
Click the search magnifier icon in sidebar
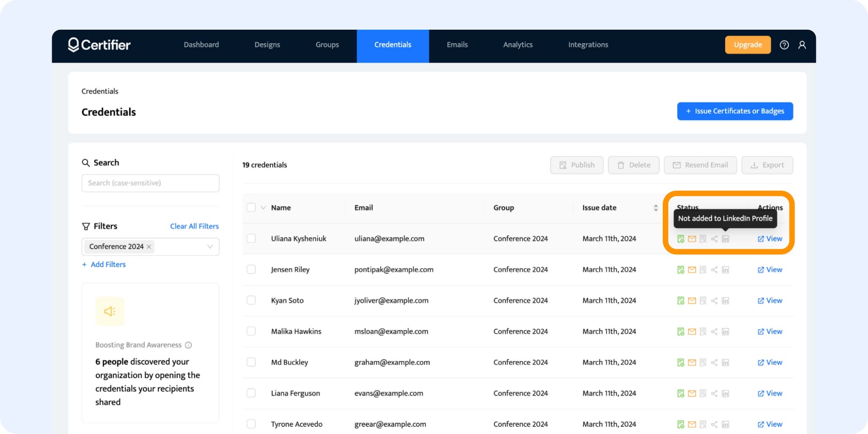(x=85, y=162)
